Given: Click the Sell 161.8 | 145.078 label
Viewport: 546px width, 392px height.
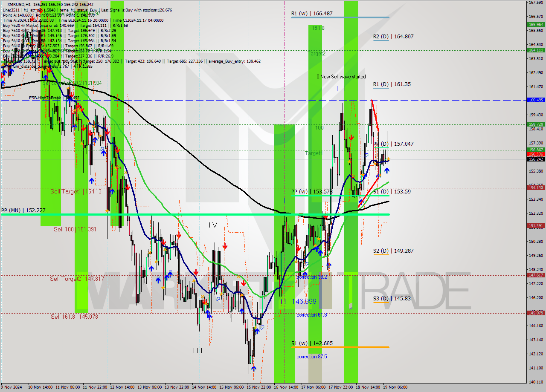Looking at the screenshot, I should pyautogui.click(x=75, y=317).
